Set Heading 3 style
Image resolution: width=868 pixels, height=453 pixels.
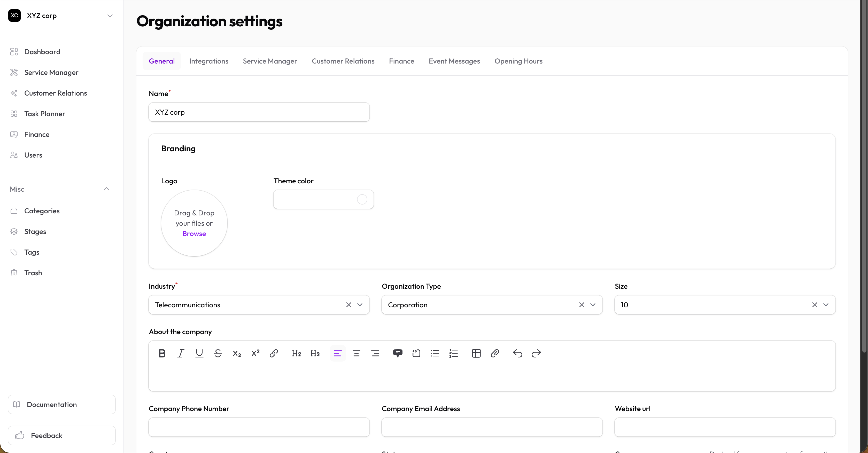[315, 353]
